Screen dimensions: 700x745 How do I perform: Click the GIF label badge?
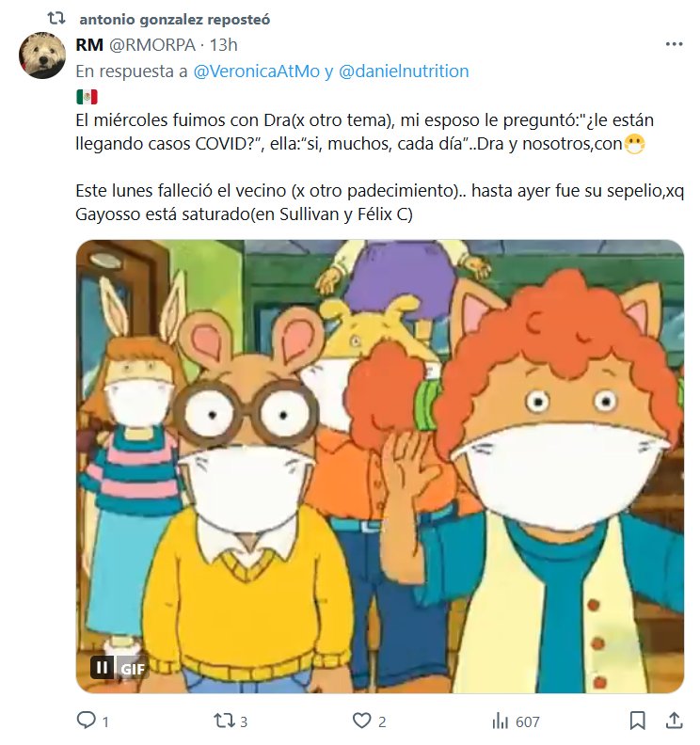click(x=133, y=669)
